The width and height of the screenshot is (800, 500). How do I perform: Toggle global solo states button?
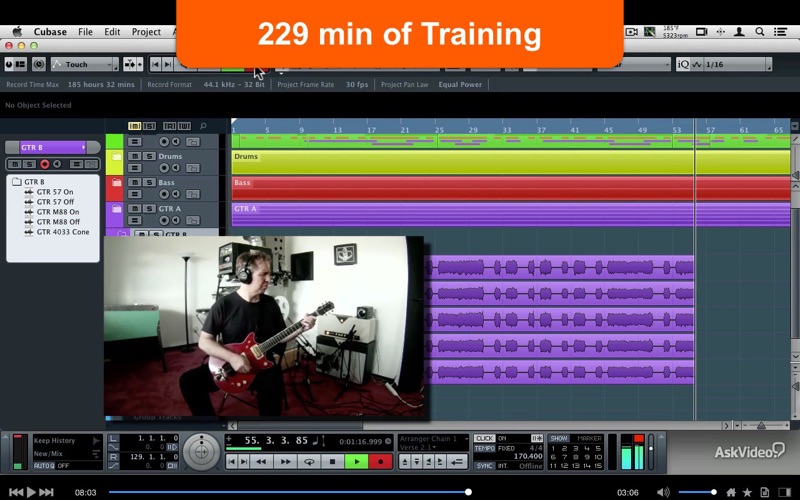coord(149,126)
